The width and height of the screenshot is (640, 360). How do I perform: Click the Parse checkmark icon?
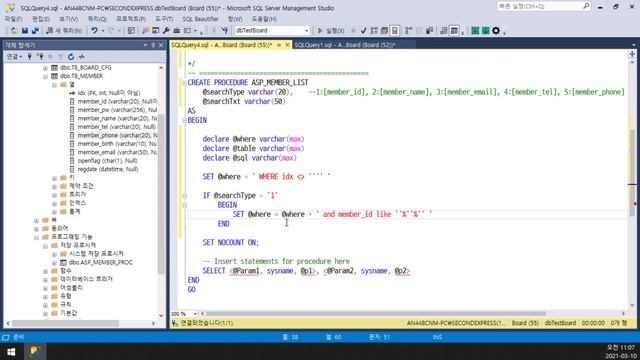[x=363, y=31]
